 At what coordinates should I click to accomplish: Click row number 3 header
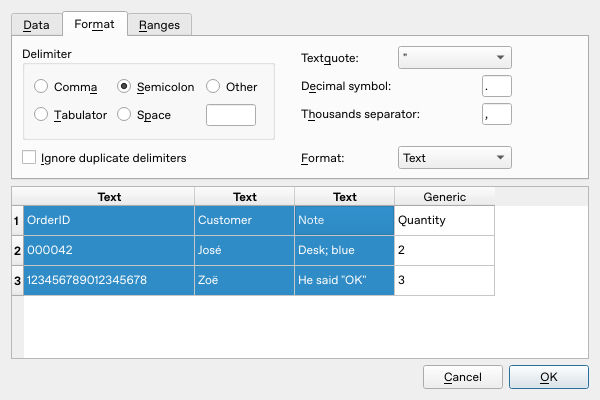click(18, 280)
